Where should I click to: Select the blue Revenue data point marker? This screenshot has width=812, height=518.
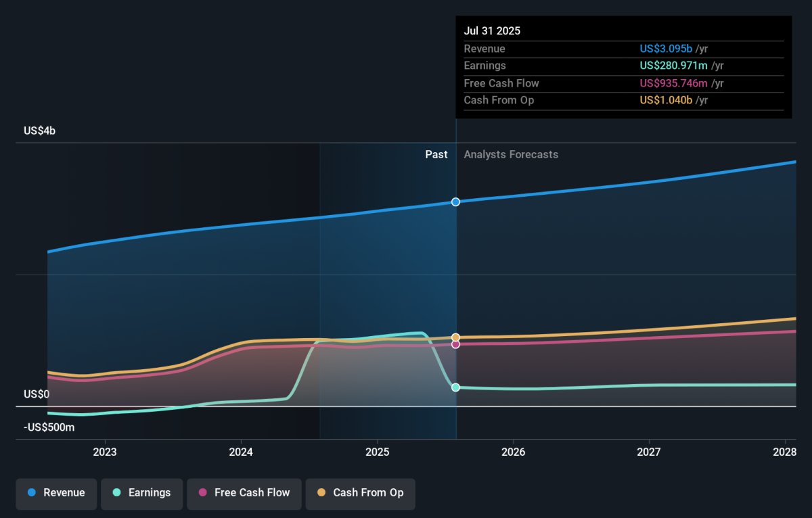[456, 202]
